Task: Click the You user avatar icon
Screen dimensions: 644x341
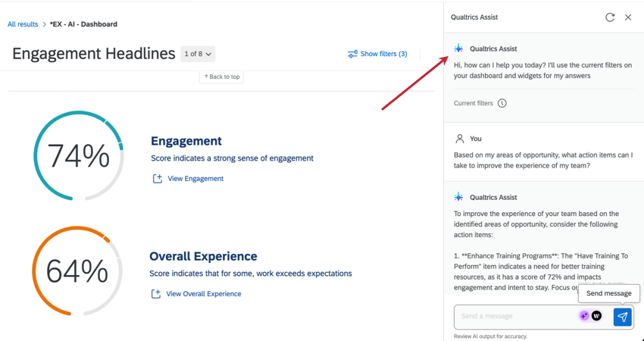Action: pyautogui.click(x=459, y=139)
